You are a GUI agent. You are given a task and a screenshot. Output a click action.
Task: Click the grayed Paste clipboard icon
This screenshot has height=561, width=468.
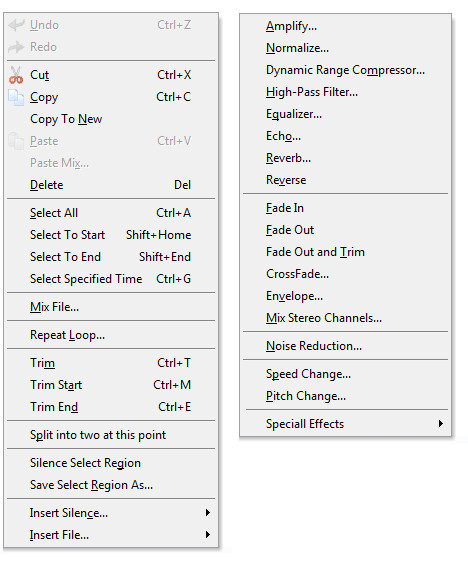(16, 141)
